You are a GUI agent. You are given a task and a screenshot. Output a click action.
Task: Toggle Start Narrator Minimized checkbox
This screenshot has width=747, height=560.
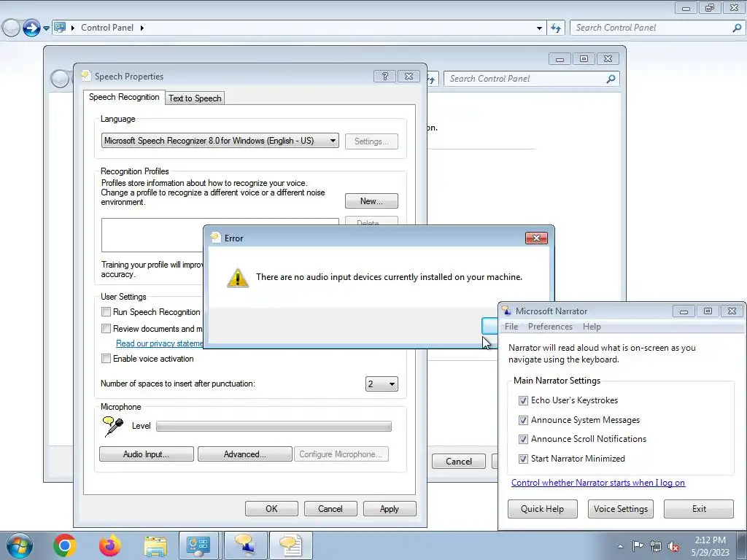click(x=523, y=459)
